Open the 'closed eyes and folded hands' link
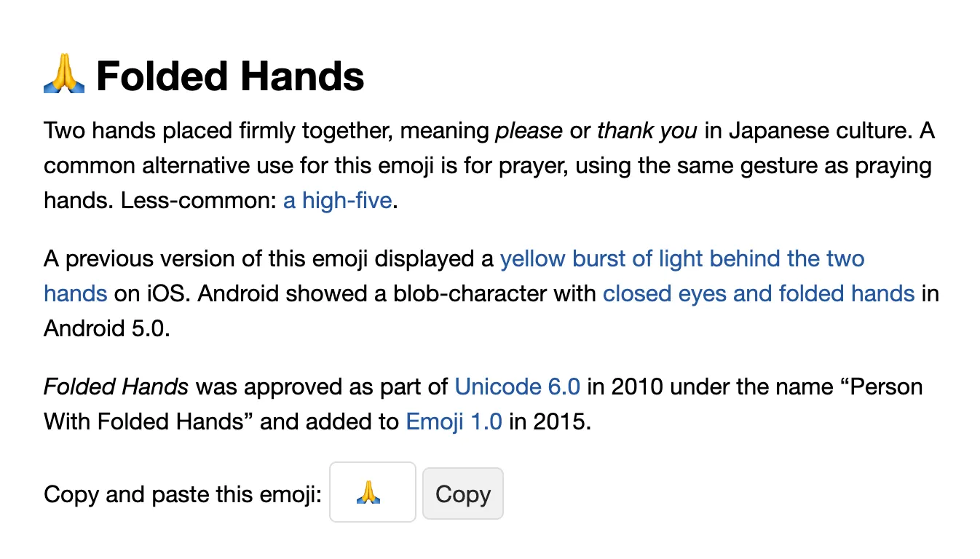The image size is (980, 559). click(x=758, y=293)
